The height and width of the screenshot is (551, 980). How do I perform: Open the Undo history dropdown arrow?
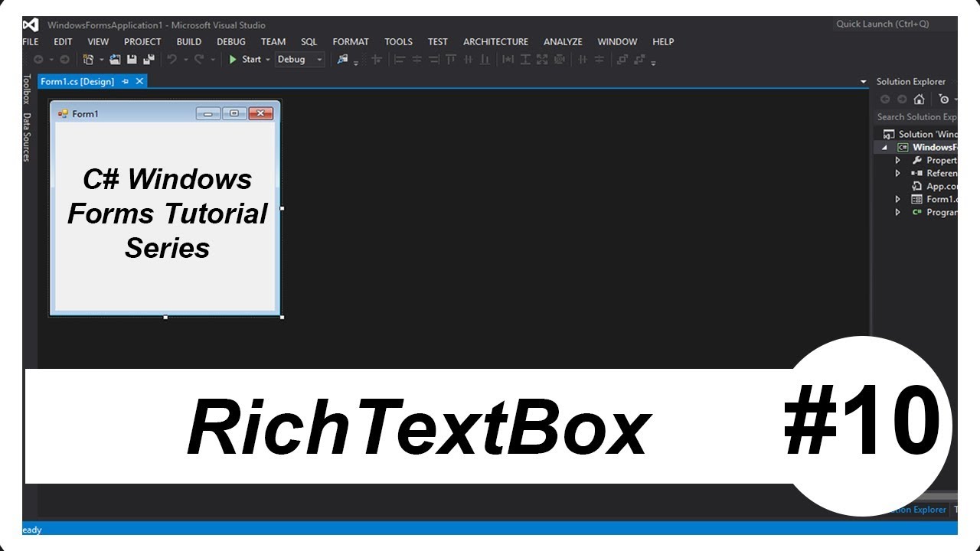(186, 60)
